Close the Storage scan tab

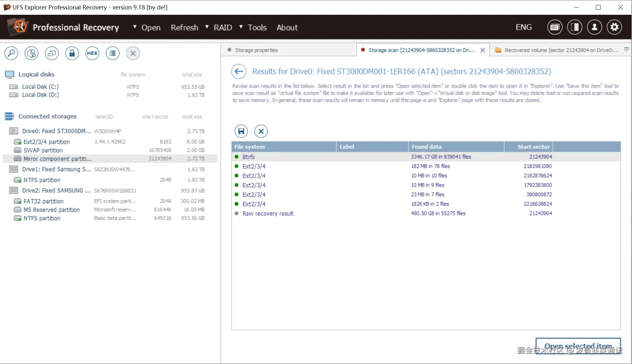tap(483, 50)
